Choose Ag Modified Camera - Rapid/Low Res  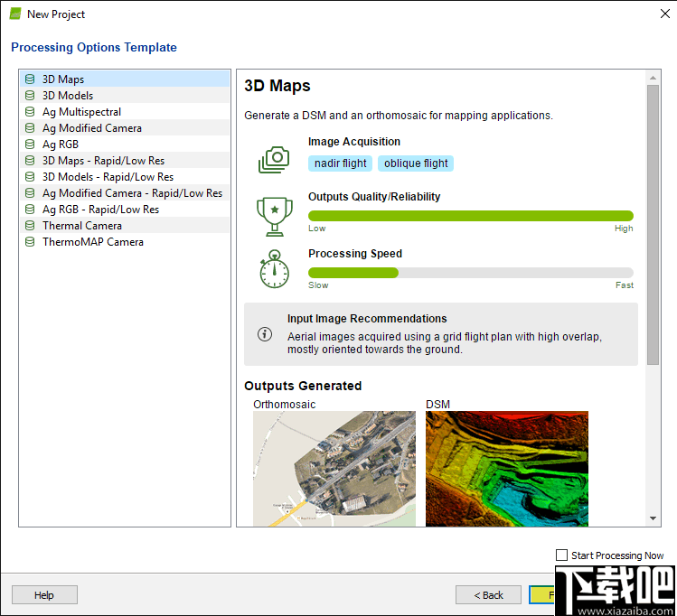(125, 192)
